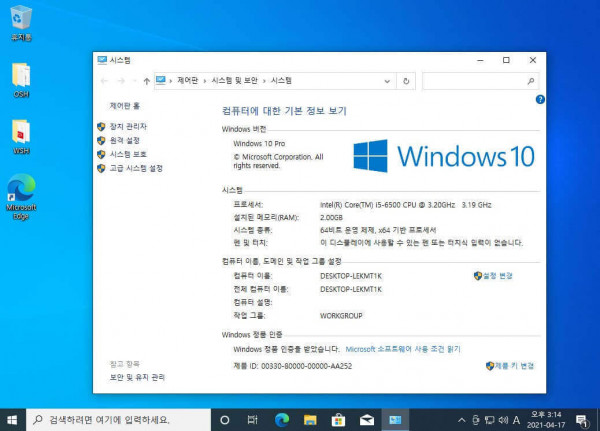
Task: Expand the arrow after 제어판 in breadcrumb
Action: [x=205, y=81]
